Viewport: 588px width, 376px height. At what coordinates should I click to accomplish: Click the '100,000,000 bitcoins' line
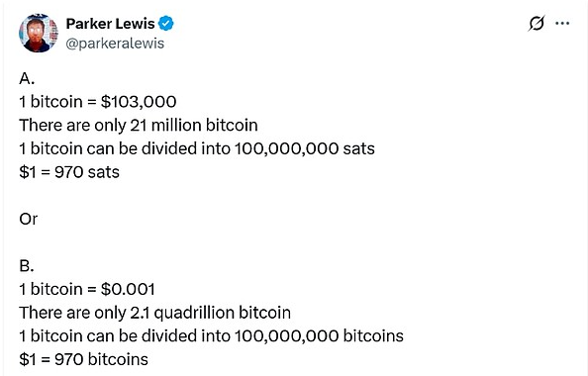coord(212,335)
